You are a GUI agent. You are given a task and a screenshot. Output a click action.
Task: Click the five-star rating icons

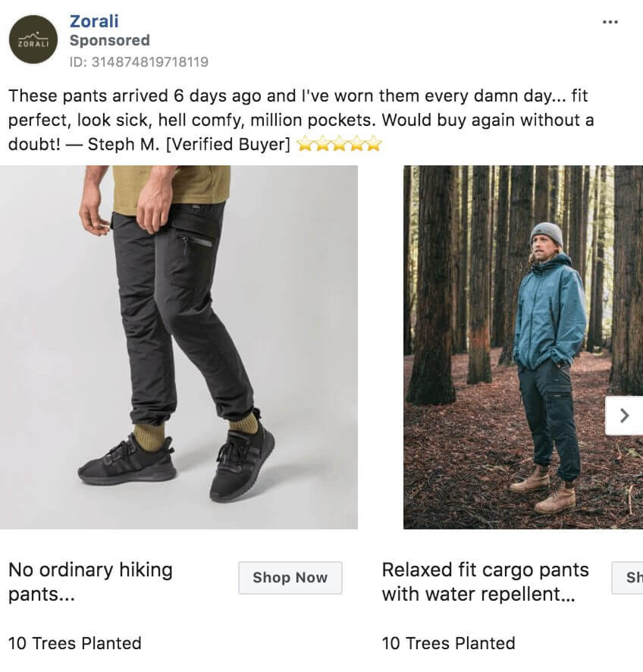[340, 144]
